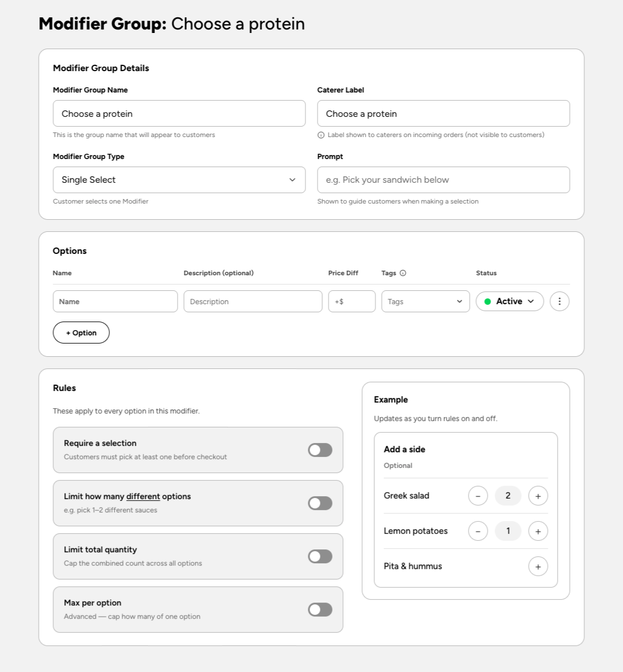This screenshot has height=672, width=623.
Task: Click the Price Diff +$ field
Action: point(352,301)
